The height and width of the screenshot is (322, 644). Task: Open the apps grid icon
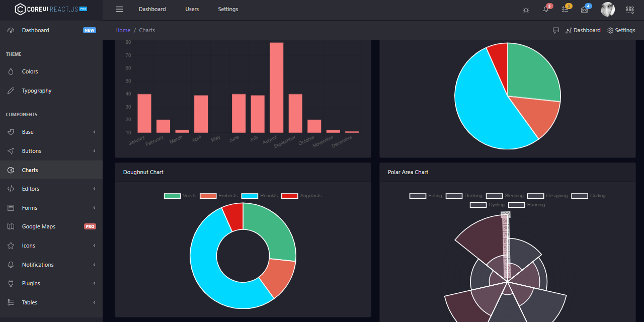[x=630, y=10]
